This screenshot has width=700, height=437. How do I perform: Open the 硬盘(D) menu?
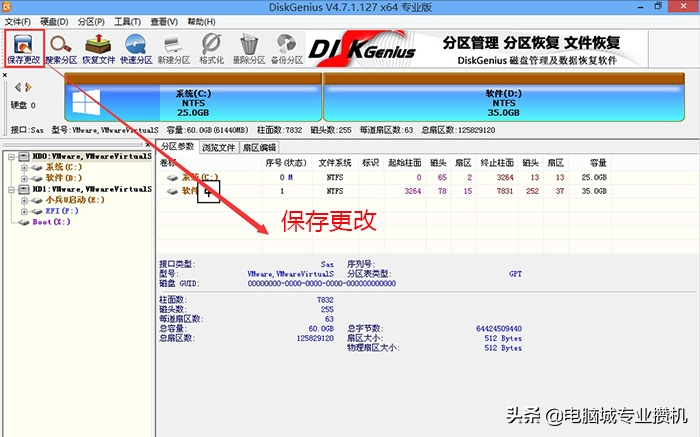click(x=54, y=22)
